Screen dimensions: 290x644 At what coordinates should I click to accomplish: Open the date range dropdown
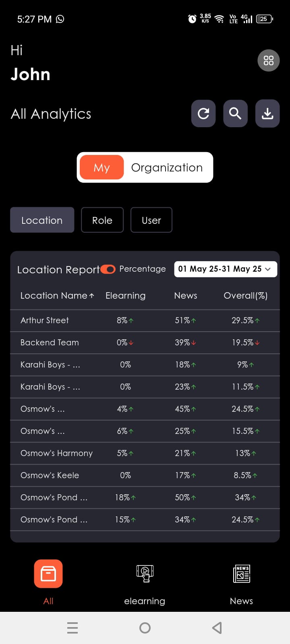(225, 269)
